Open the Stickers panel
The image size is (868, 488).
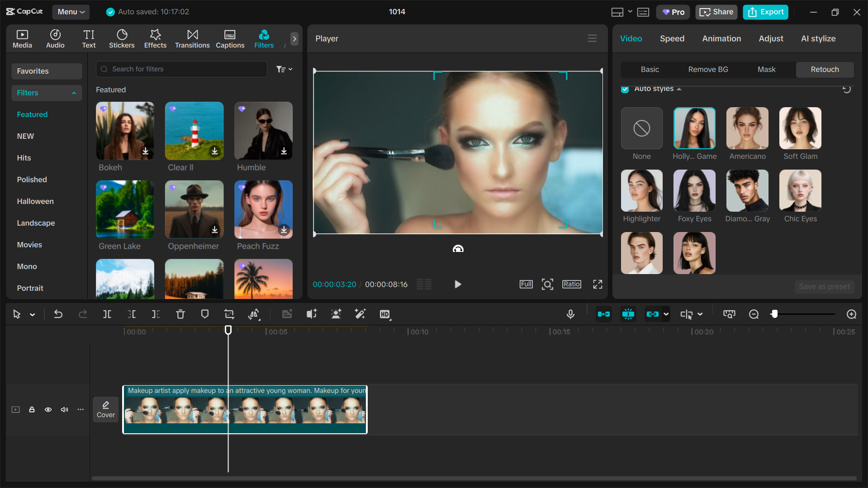coord(121,38)
